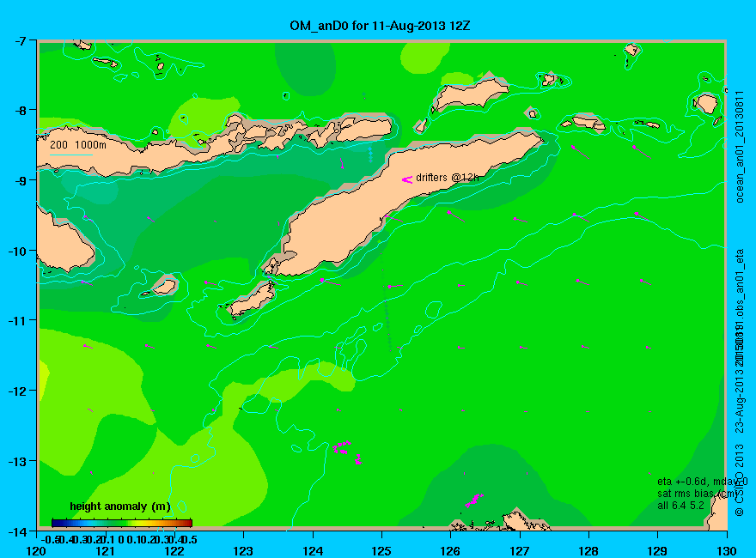Click the y-axis label '-10'
This screenshot has width=756, height=558.
(17, 251)
